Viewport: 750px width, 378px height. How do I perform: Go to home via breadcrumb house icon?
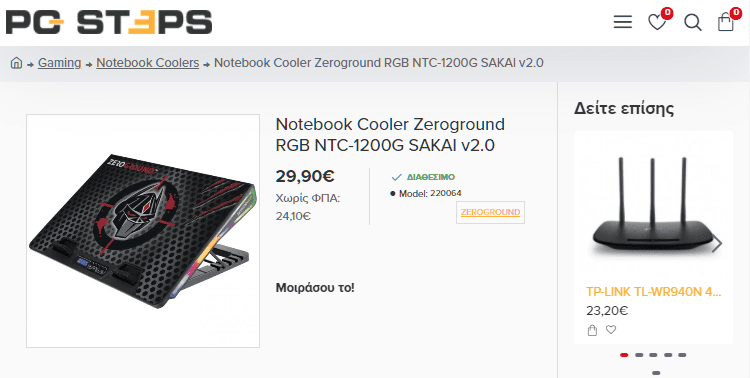tap(17, 63)
